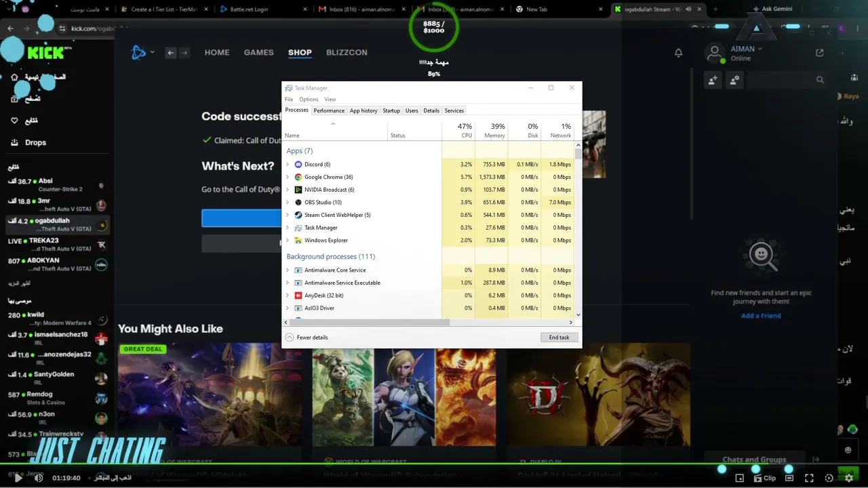Expand the Windows Explorer process group
This screenshot has width=868, height=488.
(288, 241)
